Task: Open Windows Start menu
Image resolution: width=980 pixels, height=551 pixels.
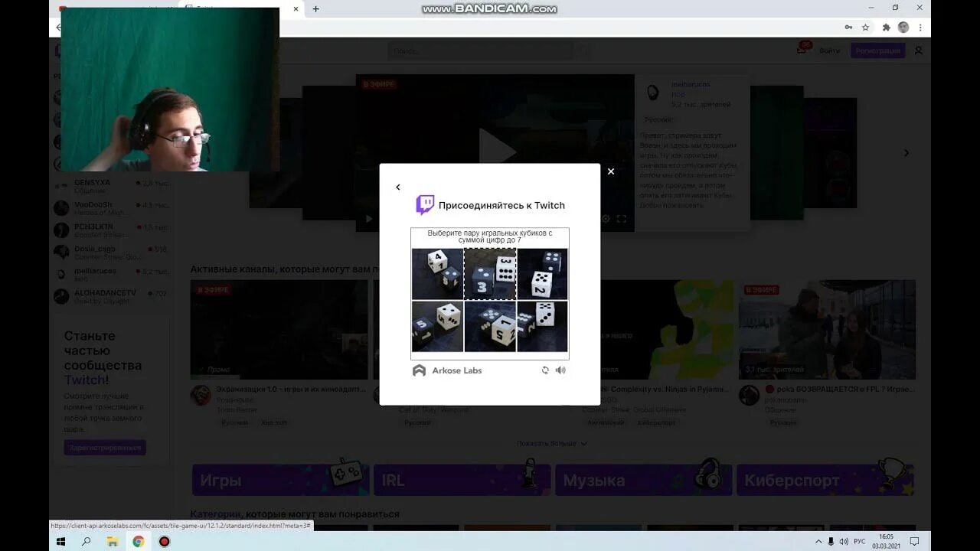Action: [x=61, y=541]
